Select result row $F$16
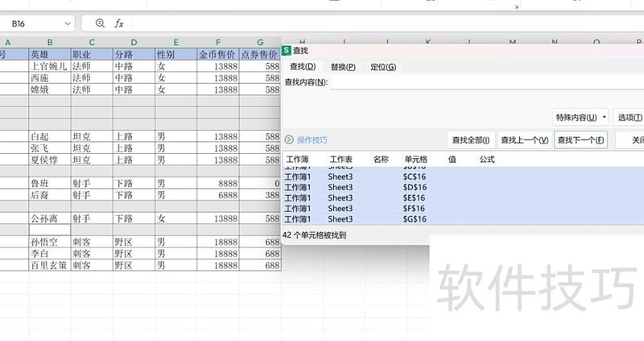The height and width of the screenshot is (341, 644). 464,209
